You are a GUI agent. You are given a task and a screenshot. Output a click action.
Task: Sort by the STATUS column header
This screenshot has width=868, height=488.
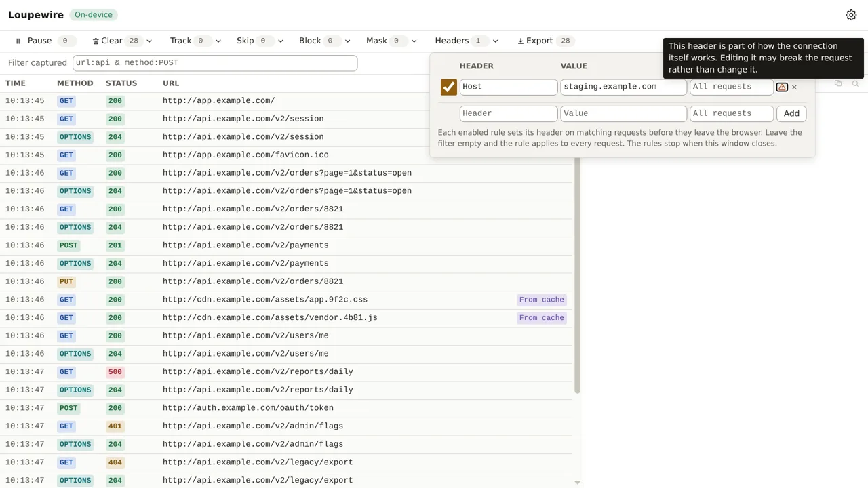(x=121, y=83)
